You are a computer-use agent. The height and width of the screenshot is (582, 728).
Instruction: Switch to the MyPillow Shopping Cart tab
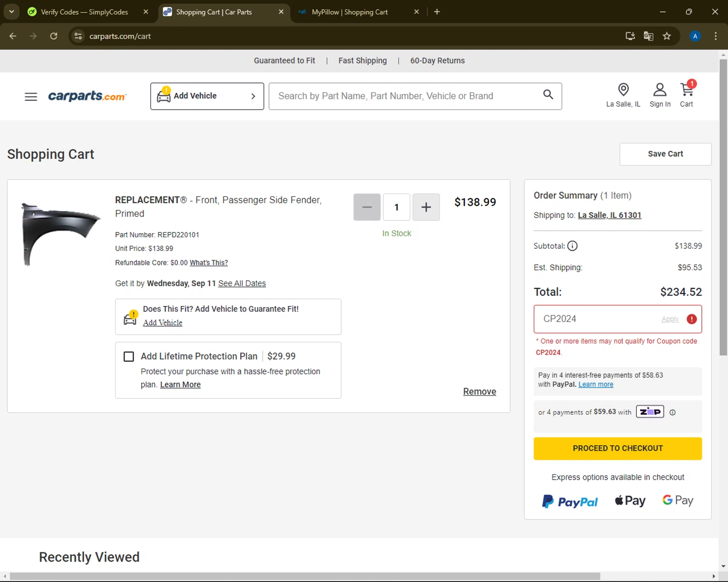click(x=349, y=12)
